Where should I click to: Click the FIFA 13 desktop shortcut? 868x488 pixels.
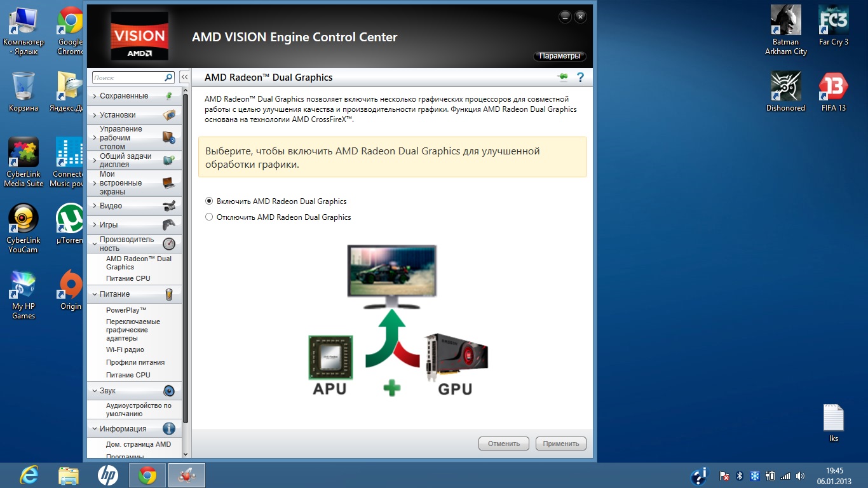[833, 91]
